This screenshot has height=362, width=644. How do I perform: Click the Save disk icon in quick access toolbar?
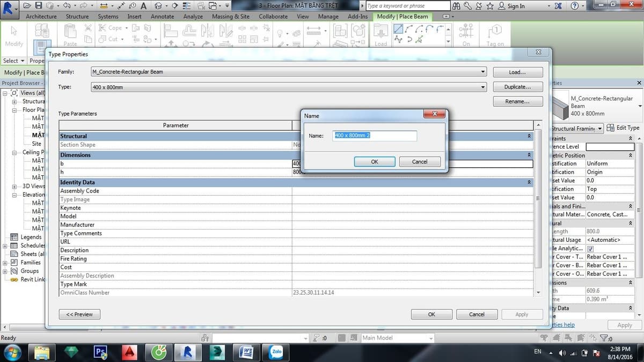[x=39, y=6]
